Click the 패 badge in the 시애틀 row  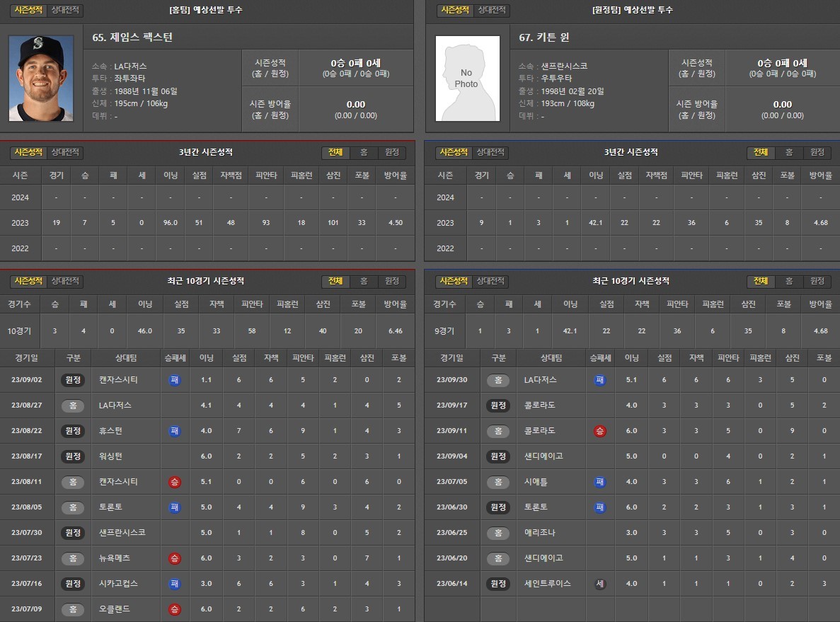[600, 482]
